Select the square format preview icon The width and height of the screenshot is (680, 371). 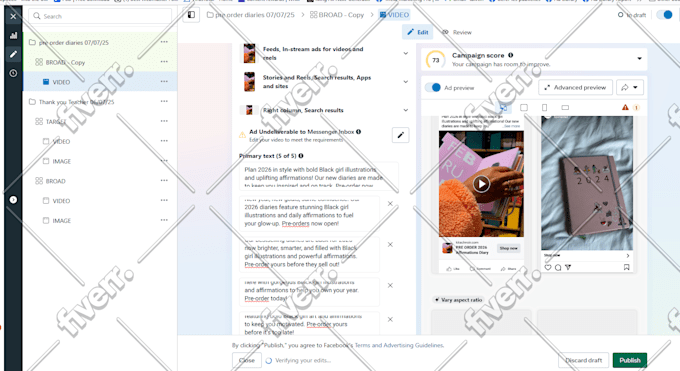(524, 107)
